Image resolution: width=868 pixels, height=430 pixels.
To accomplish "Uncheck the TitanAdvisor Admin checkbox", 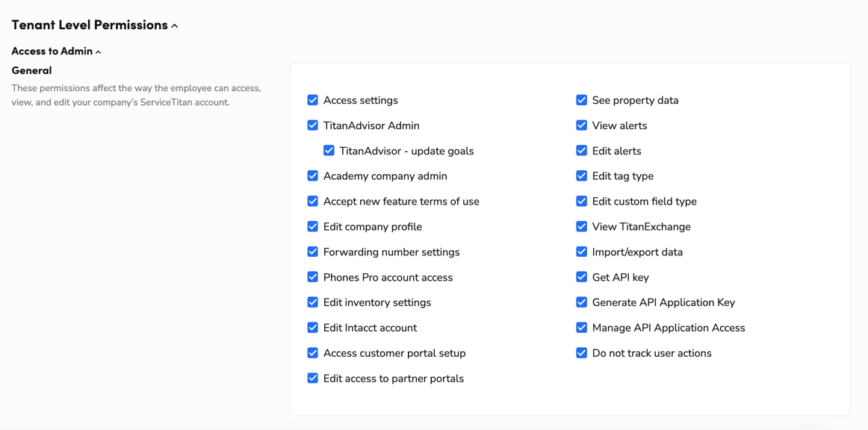I will [313, 125].
